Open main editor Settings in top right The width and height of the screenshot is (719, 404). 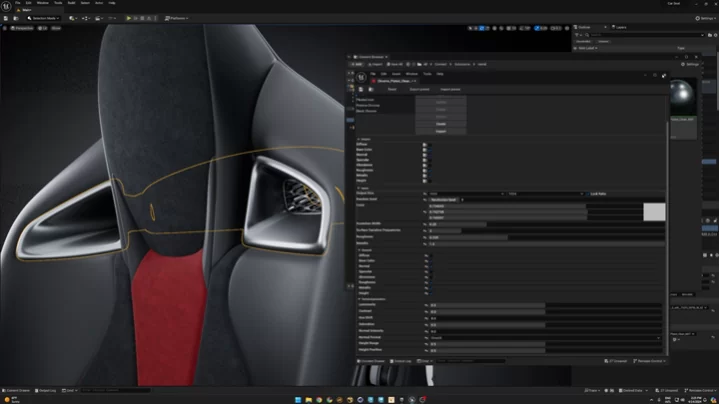[705, 18]
